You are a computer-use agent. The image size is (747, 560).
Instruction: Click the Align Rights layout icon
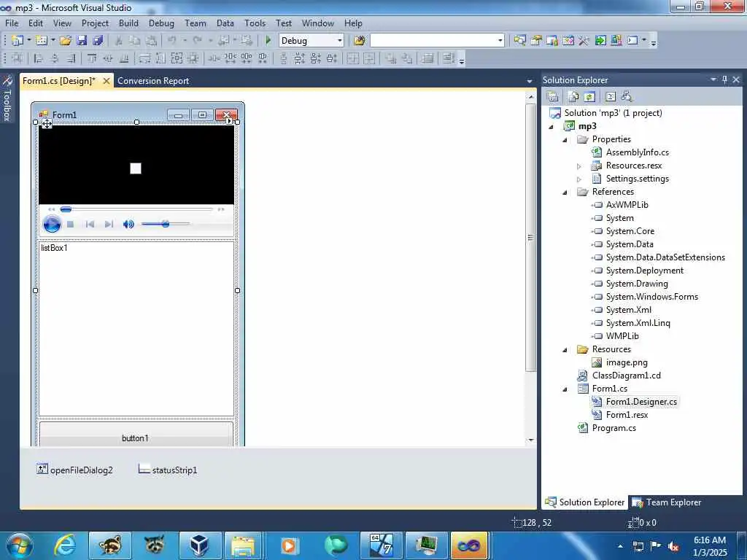coord(71,58)
